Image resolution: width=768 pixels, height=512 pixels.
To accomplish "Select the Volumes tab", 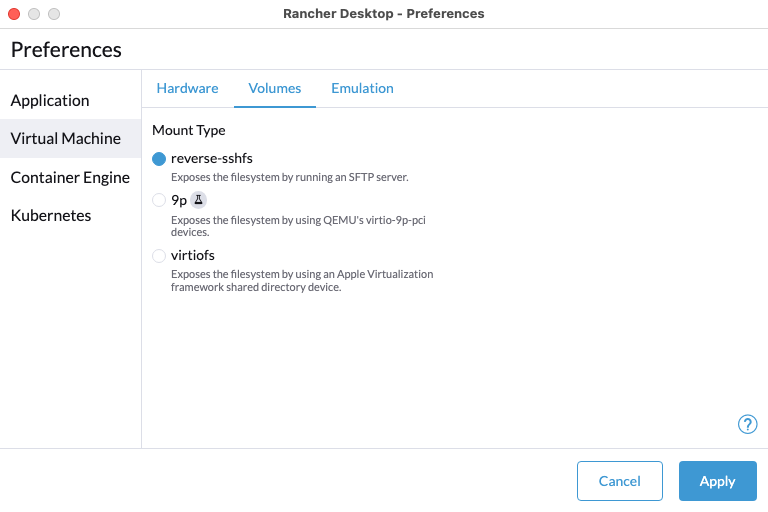I will (275, 88).
